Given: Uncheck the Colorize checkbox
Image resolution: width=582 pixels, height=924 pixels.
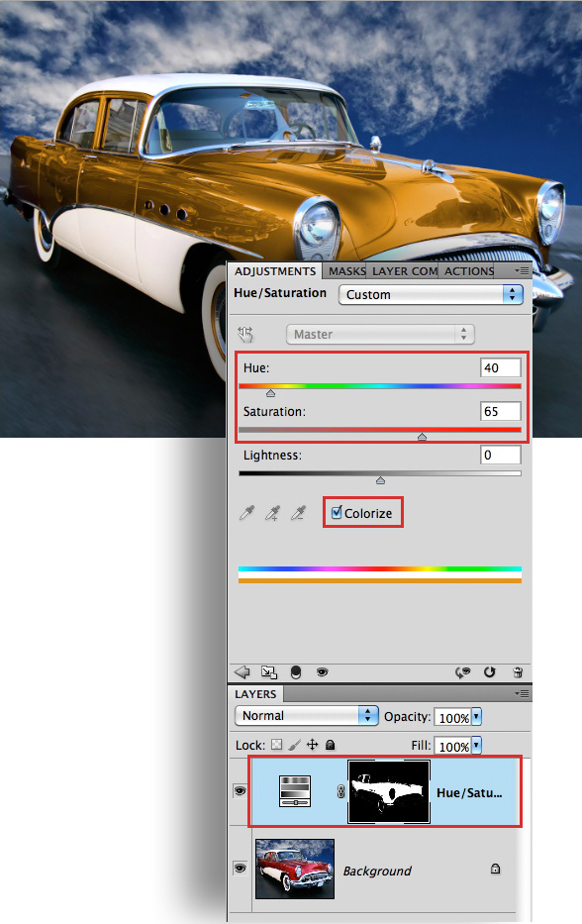Looking at the screenshot, I should click(337, 512).
